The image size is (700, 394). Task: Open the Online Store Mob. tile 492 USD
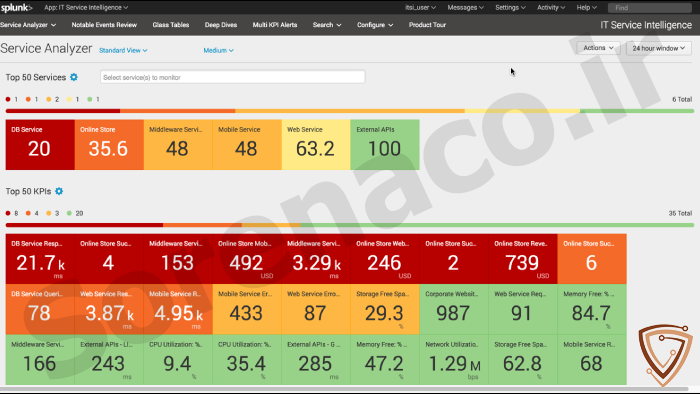pyautogui.click(x=247, y=259)
